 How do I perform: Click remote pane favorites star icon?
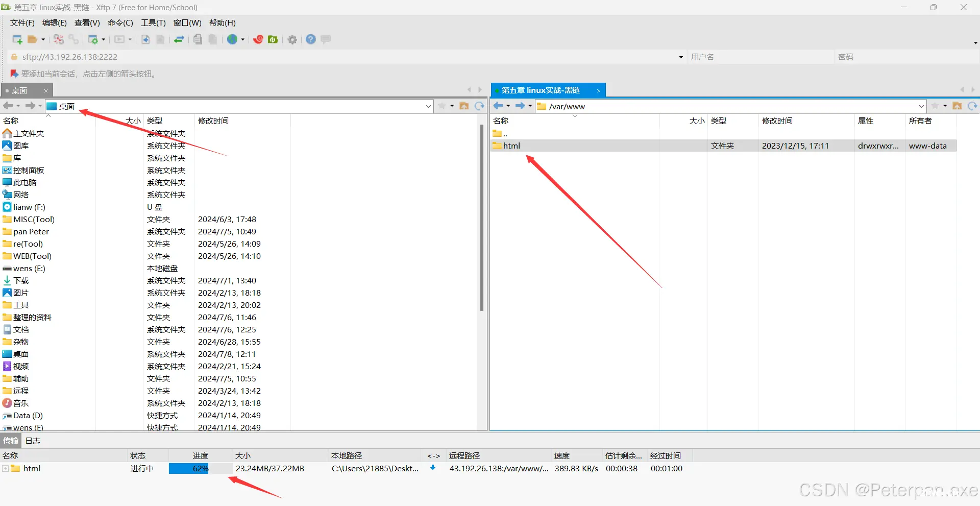coord(935,106)
